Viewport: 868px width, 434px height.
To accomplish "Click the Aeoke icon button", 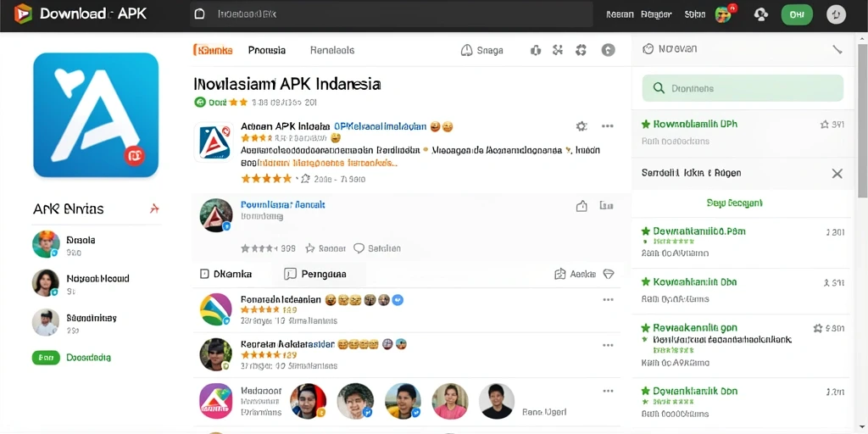I will [576, 274].
